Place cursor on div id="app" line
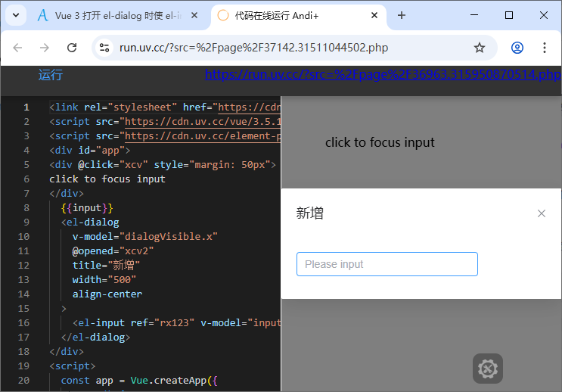The height and width of the screenshot is (392, 562). [89, 151]
